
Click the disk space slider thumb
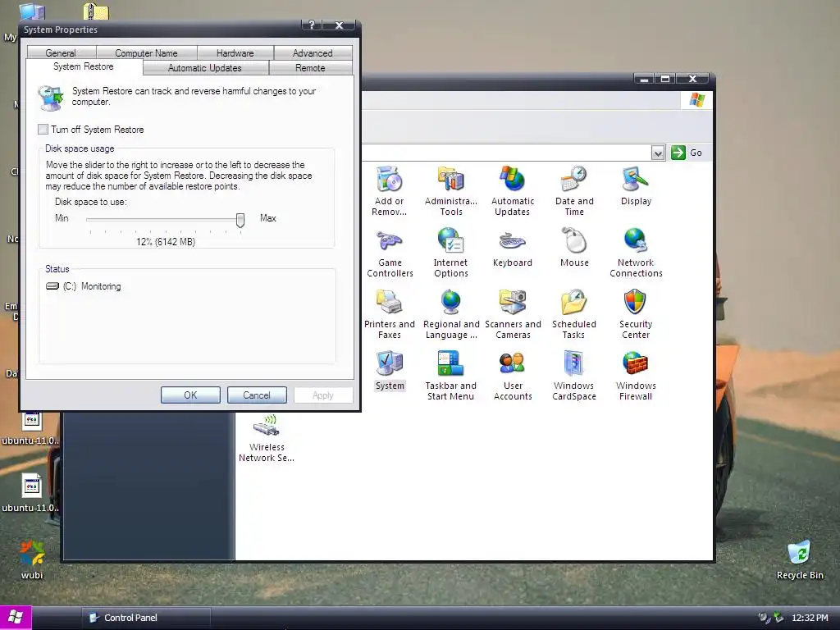240,220
